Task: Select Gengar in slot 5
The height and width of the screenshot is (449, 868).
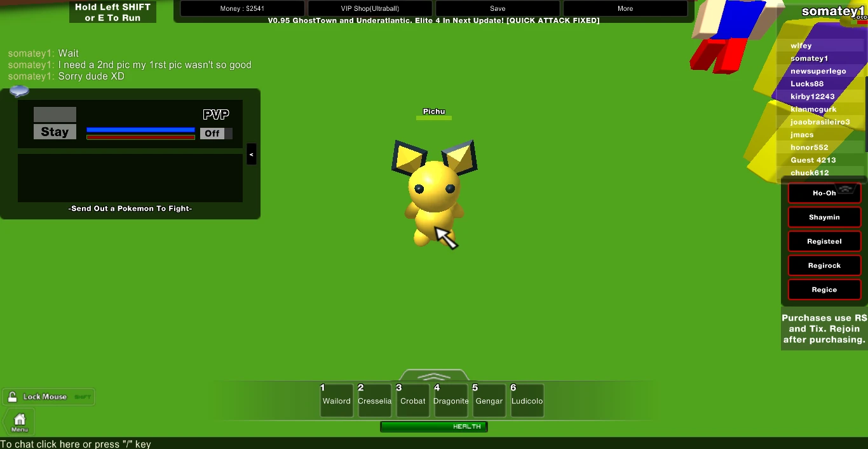Action: [489, 401]
